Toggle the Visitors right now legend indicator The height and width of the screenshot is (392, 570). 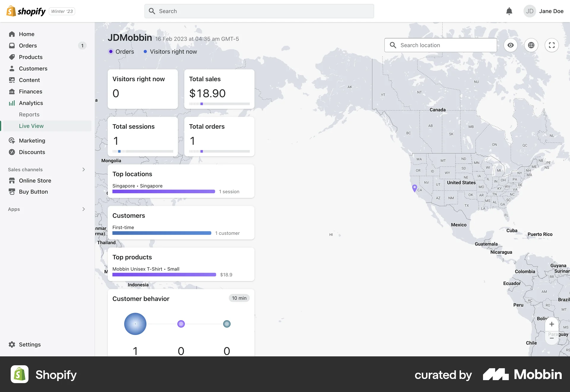coord(170,51)
